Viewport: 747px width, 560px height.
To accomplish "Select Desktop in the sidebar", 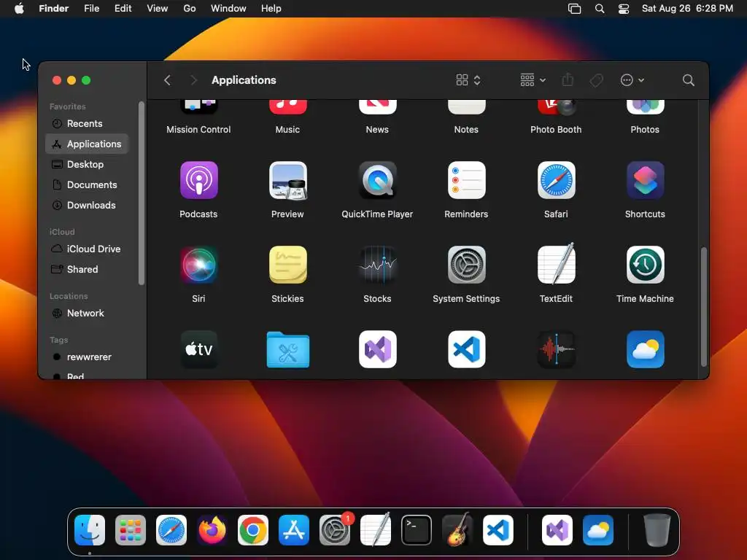I will click(x=87, y=164).
